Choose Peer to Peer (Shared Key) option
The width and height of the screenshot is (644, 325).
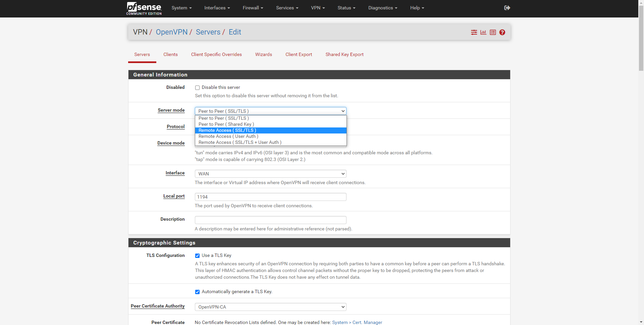(270, 124)
